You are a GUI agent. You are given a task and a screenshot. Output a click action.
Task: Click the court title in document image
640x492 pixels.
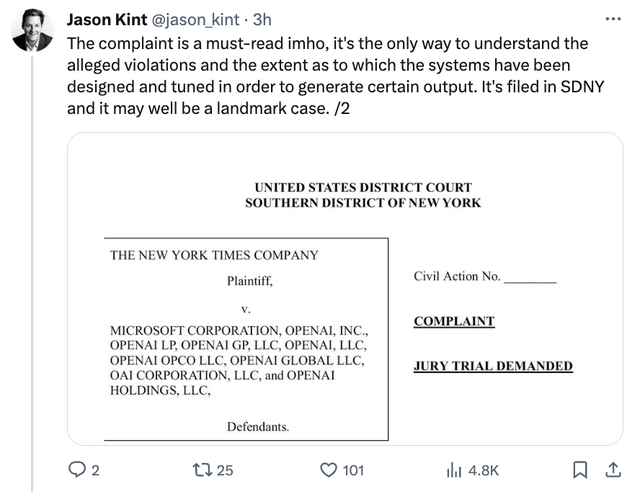[363, 194]
